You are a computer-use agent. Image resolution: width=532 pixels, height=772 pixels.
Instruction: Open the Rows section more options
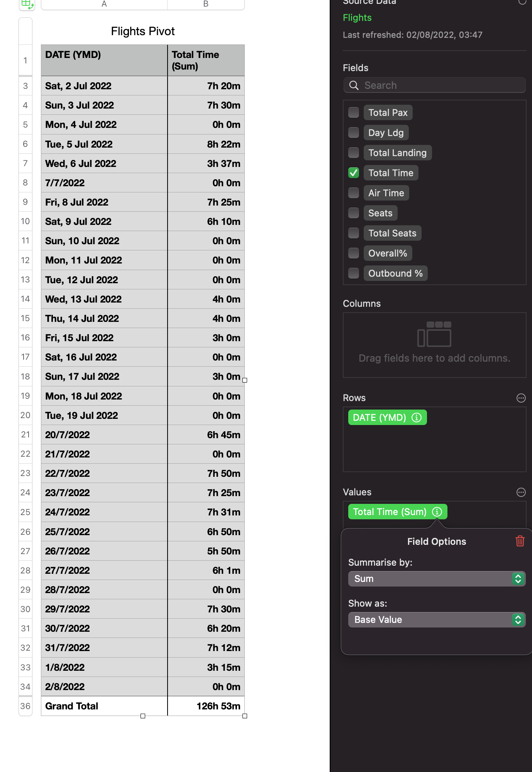coord(521,398)
